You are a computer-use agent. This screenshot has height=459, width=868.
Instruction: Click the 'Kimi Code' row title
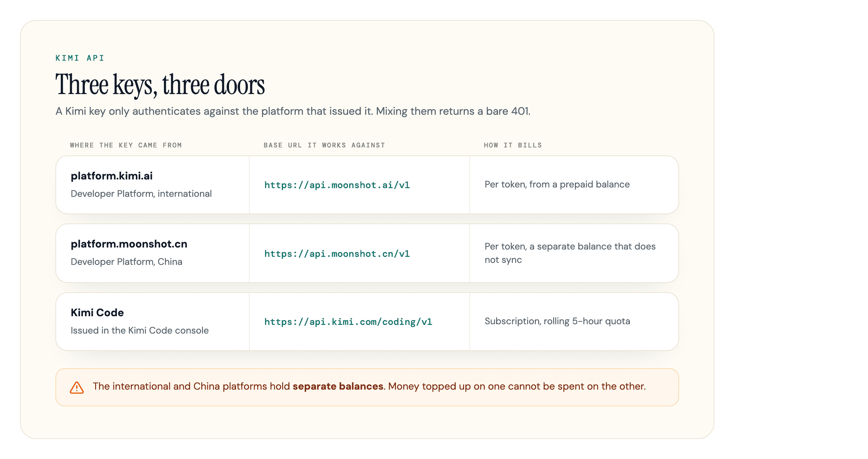coord(97,313)
